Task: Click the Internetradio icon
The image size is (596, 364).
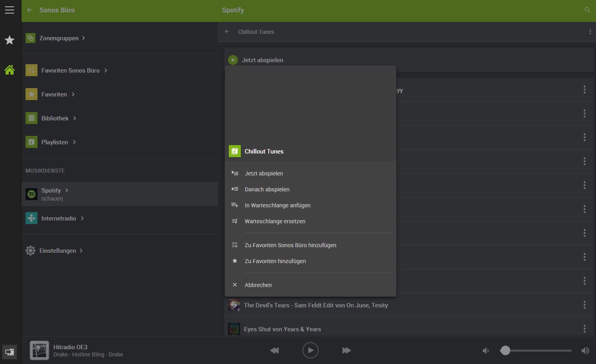Action: click(x=31, y=218)
